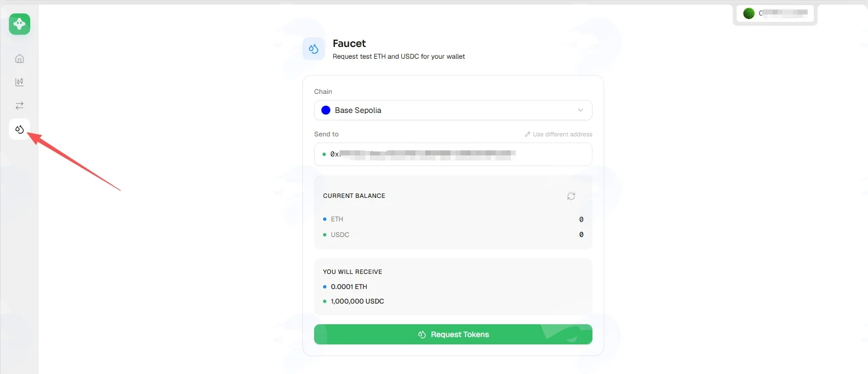The height and width of the screenshot is (374, 868).
Task: Open the swap arrows sidebar icon
Action: (20, 106)
